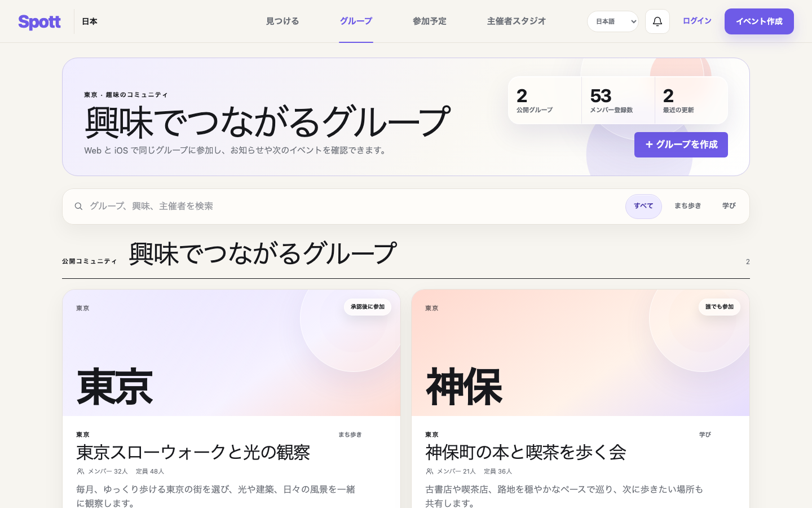This screenshot has height=508, width=812.
Task: Click the 公開コミュニティ label
Action: point(90,261)
